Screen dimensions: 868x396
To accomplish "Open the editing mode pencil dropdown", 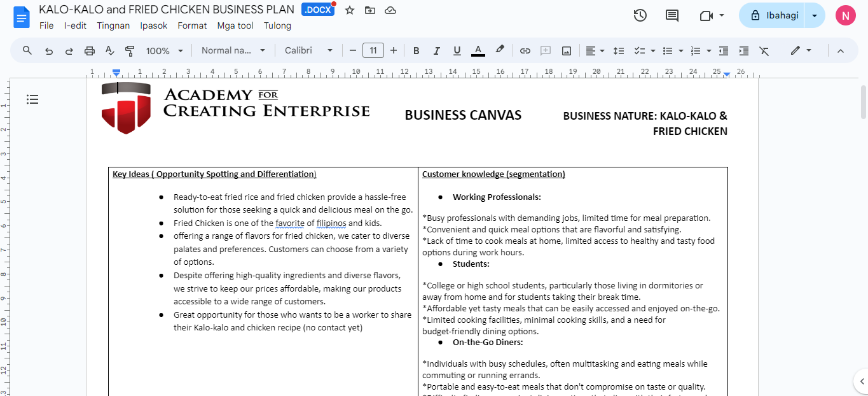I will click(x=801, y=50).
